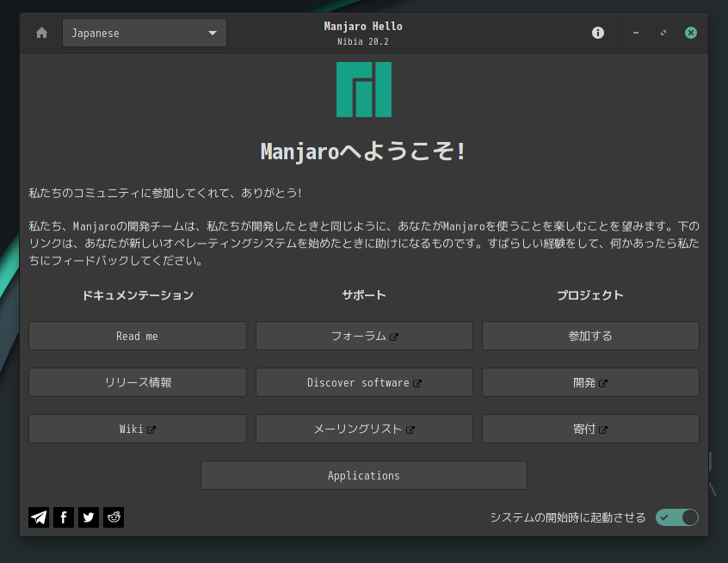This screenshot has height=563, width=728.
Task: Open the Wiki external link button
Action: tap(138, 429)
